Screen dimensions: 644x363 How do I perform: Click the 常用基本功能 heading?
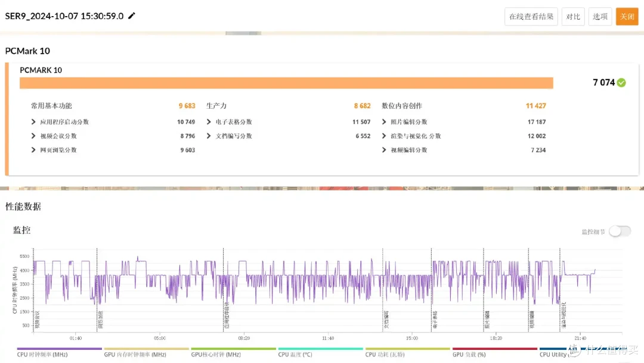click(x=51, y=106)
